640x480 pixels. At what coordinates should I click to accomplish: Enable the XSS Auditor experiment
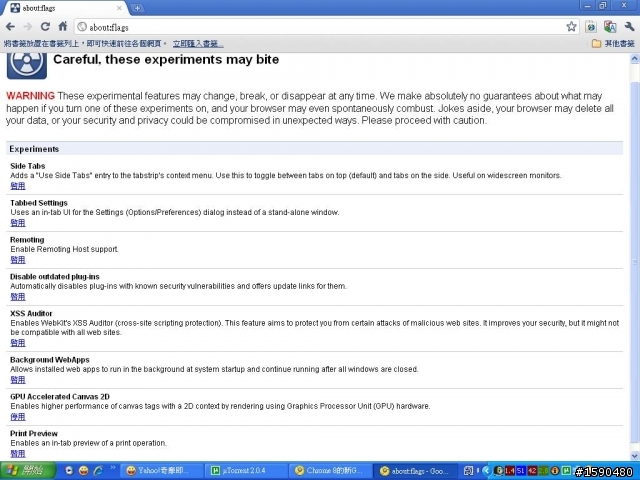(18, 342)
